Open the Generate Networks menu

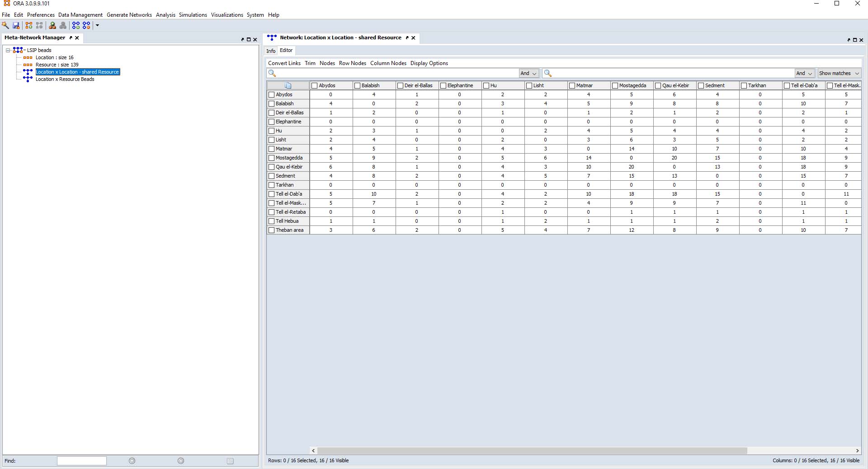[129, 15]
